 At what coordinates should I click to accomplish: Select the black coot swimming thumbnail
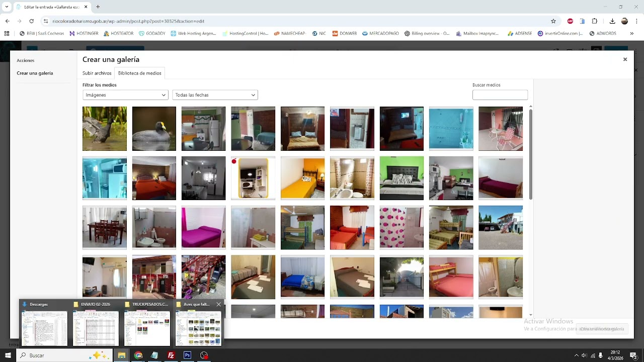pyautogui.click(x=154, y=129)
